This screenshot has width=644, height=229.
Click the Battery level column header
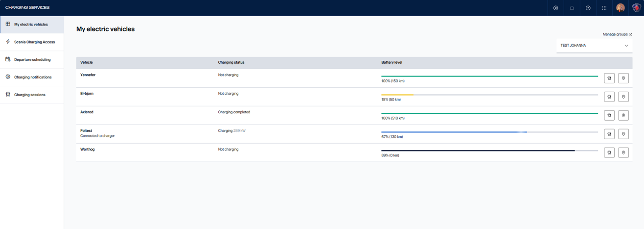coord(392,62)
